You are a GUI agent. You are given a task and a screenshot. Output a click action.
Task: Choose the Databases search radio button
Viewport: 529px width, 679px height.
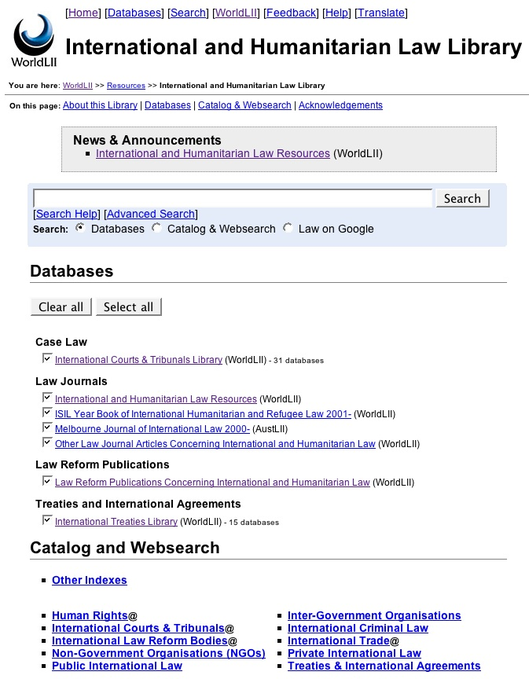pyautogui.click(x=80, y=228)
